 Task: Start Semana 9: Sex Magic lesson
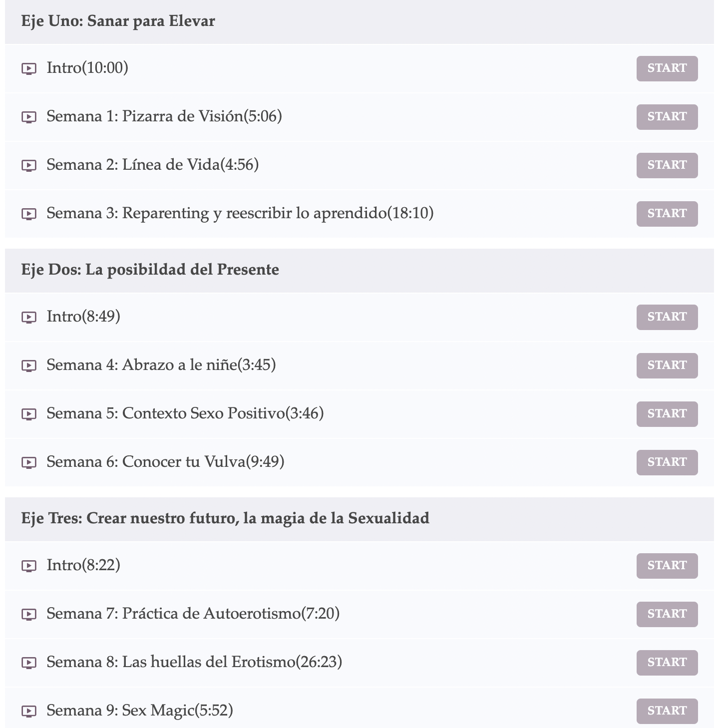(667, 711)
